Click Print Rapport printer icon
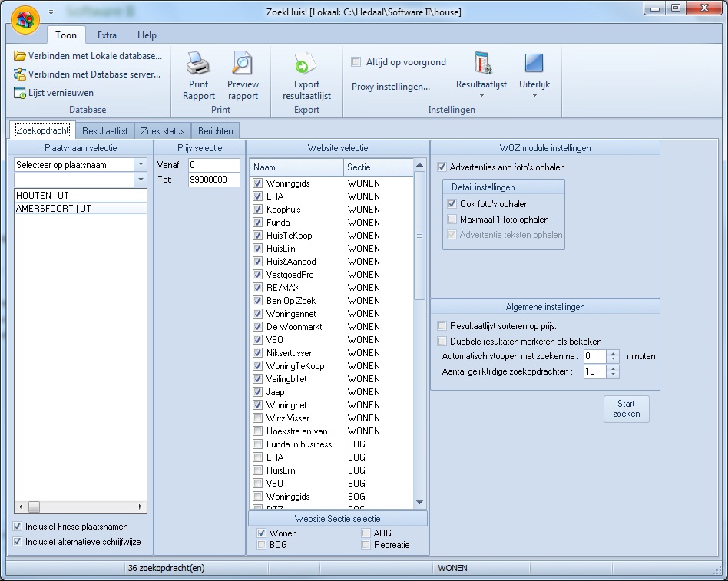 point(198,64)
